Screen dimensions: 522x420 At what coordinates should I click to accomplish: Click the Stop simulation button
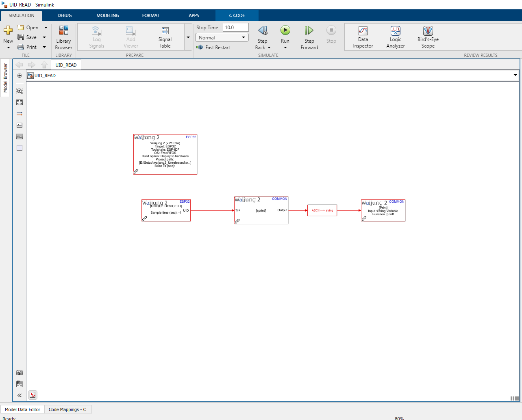(x=331, y=34)
